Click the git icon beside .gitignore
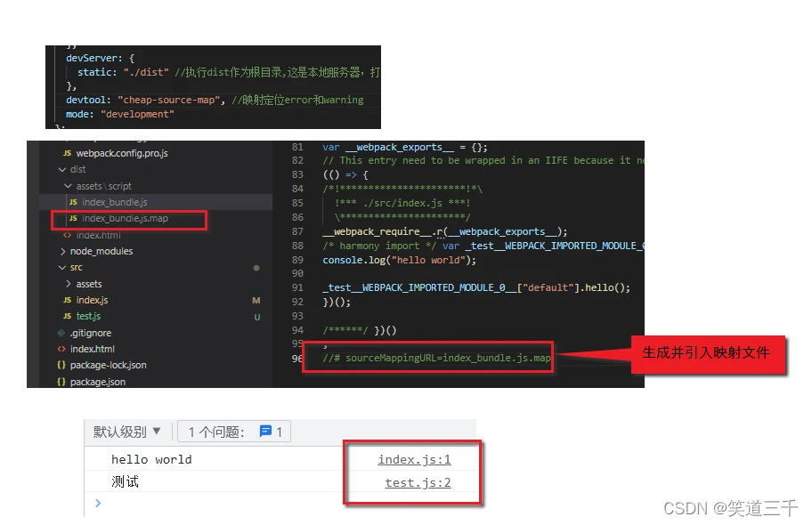The image size is (812, 525). coord(61,333)
